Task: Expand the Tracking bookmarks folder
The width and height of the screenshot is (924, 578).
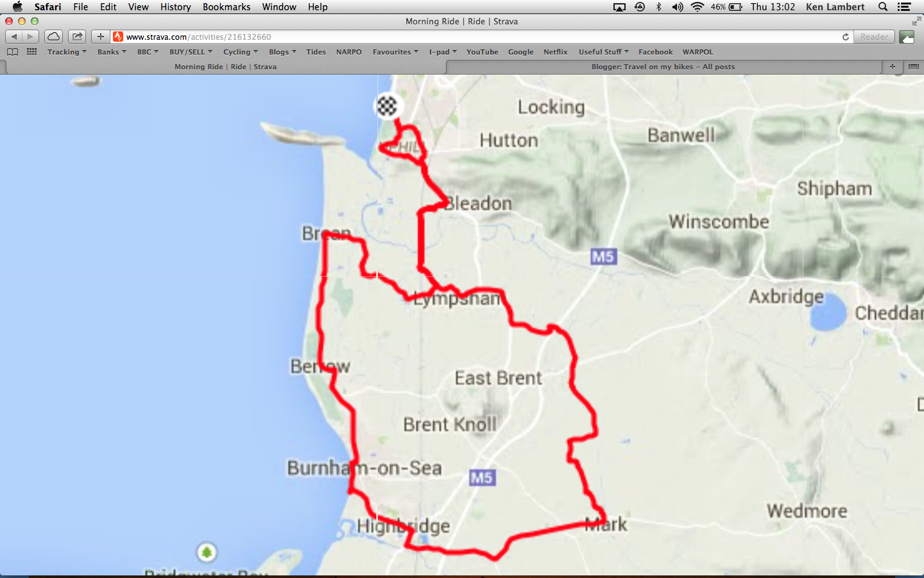Action: [x=67, y=51]
